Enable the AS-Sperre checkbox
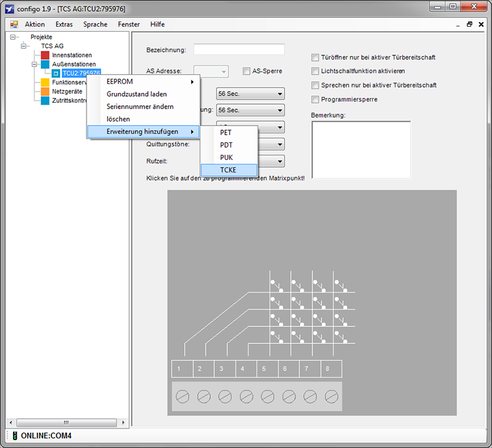 coord(247,71)
